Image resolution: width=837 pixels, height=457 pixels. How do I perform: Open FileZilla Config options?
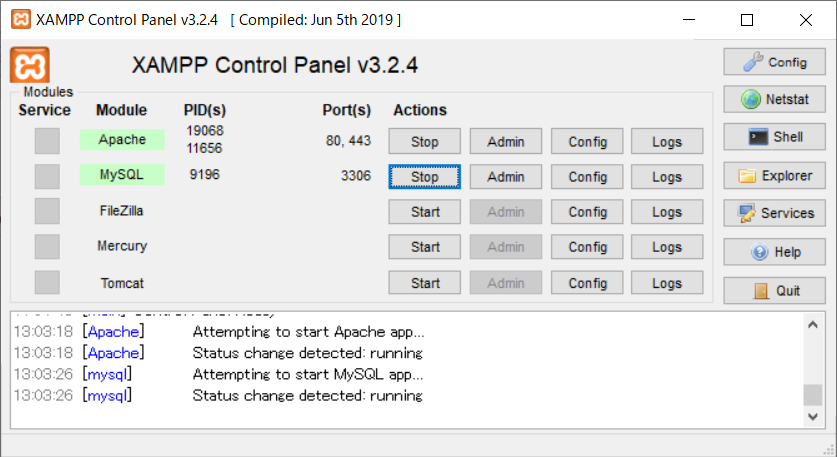coord(587,212)
